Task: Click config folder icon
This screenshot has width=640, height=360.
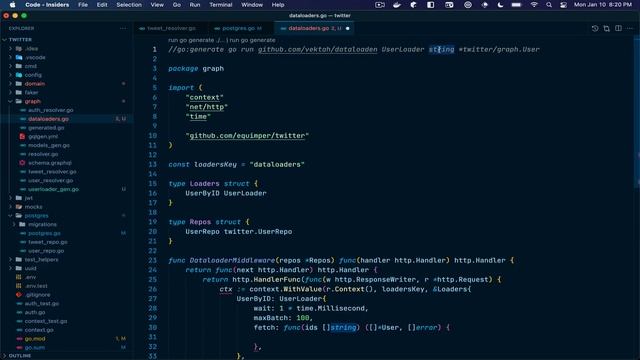Action: point(19,75)
